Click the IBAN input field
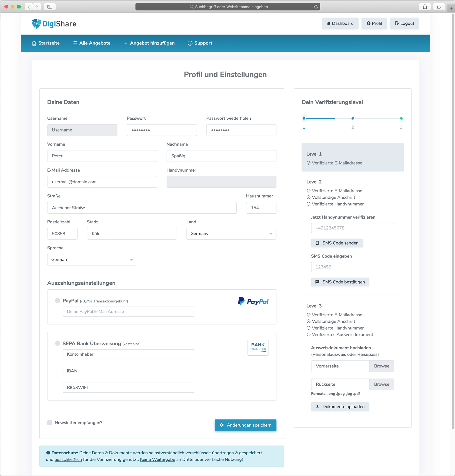Viewport: 455px width, 476px height. point(128,371)
